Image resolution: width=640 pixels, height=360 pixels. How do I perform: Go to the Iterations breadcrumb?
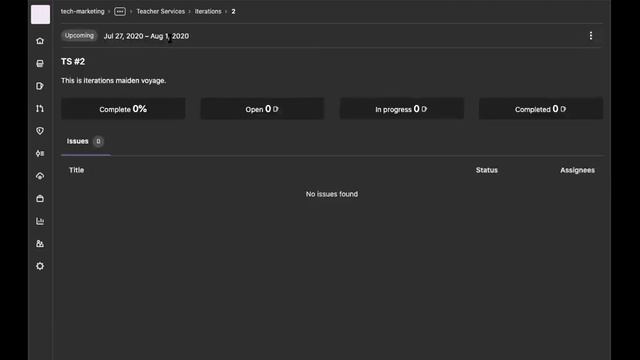tap(208, 11)
